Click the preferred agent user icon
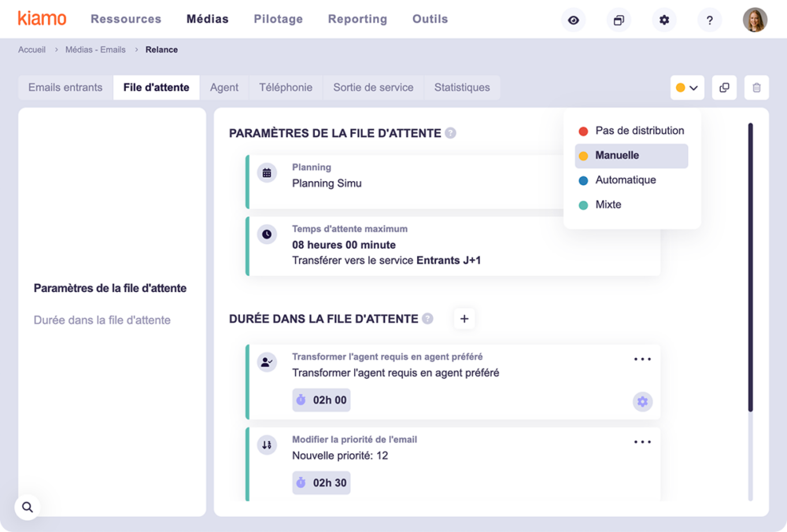The image size is (787, 532). (267, 362)
